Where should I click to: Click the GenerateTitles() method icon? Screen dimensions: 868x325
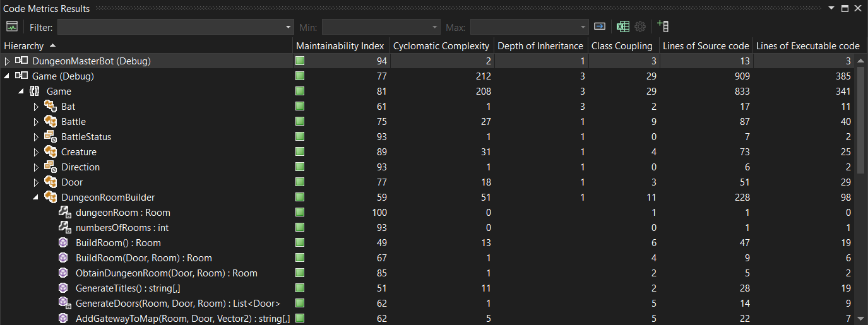pyautogui.click(x=63, y=288)
